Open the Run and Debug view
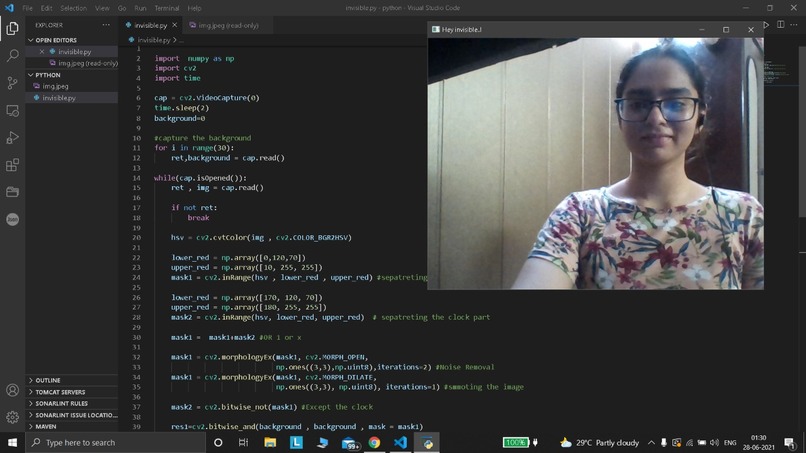 click(12, 138)
